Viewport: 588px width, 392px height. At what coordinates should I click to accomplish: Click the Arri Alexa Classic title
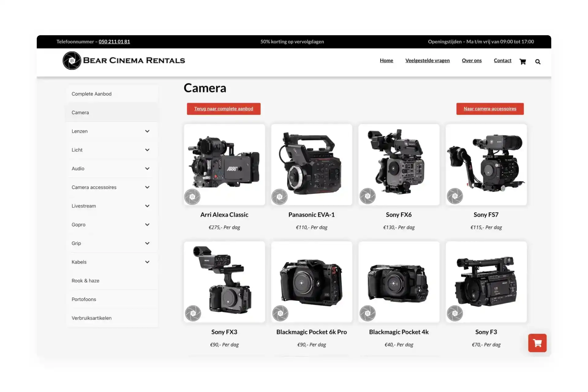(x=224, y=215)
